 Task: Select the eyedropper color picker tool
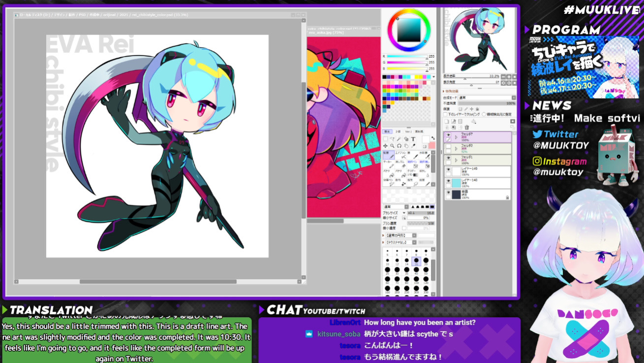pyautogui.click(x=413, y=146)
